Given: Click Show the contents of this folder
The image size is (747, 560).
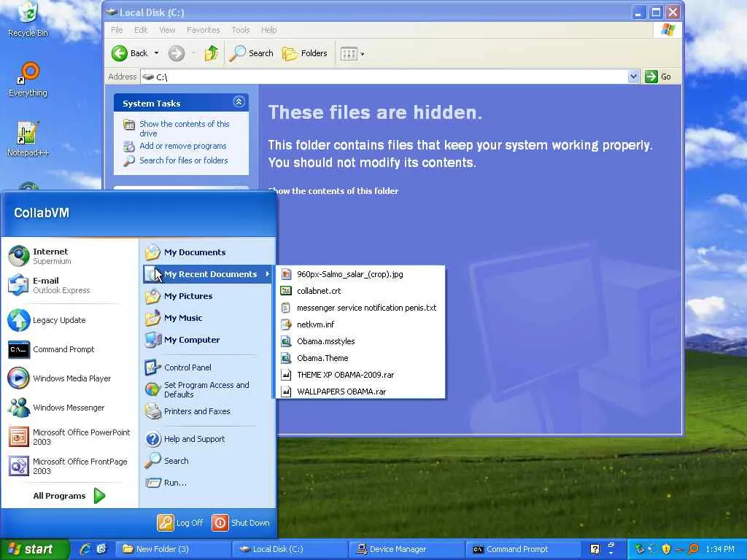Looking at the screenshot, I should point(333,191).
